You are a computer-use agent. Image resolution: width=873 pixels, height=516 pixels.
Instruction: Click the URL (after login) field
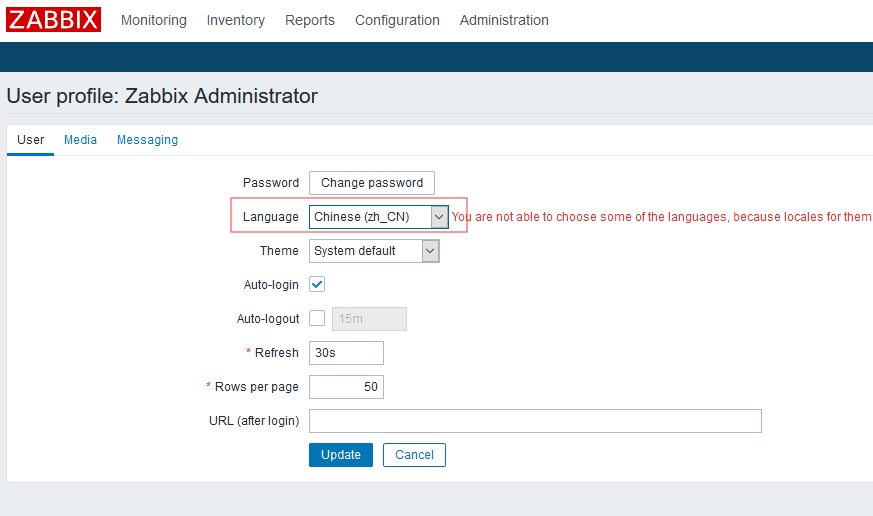click(535, 421)
